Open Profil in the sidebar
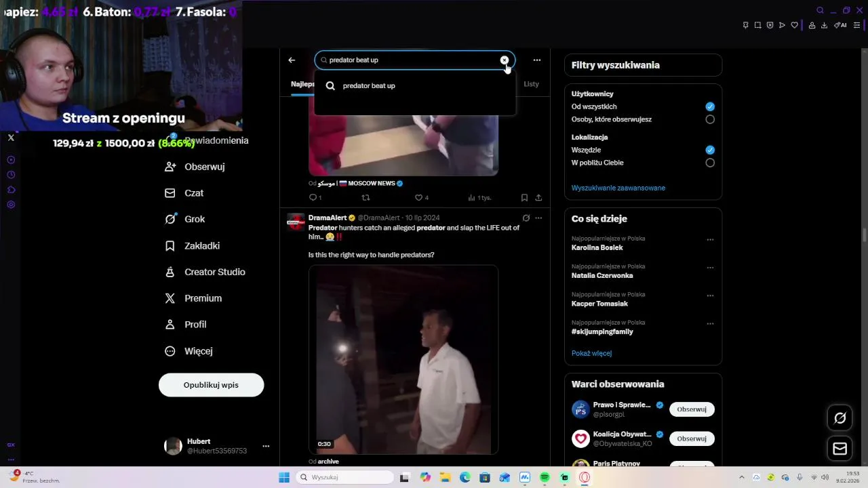 point(186,325)
